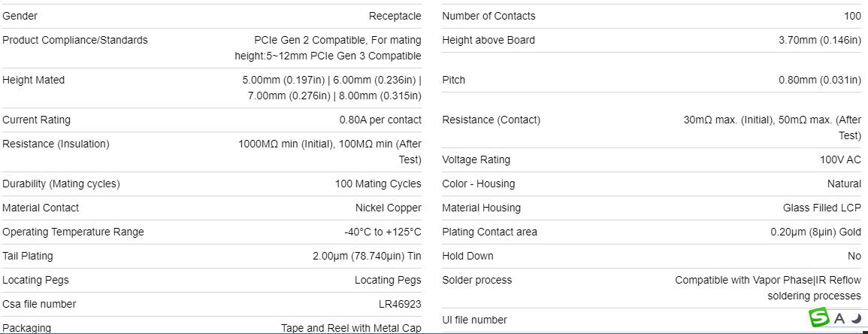Image resolution: width=868 pixels, height=334 pixels.
Task: Select the '100 Mating Cycles' value
Action: (378, 184)
